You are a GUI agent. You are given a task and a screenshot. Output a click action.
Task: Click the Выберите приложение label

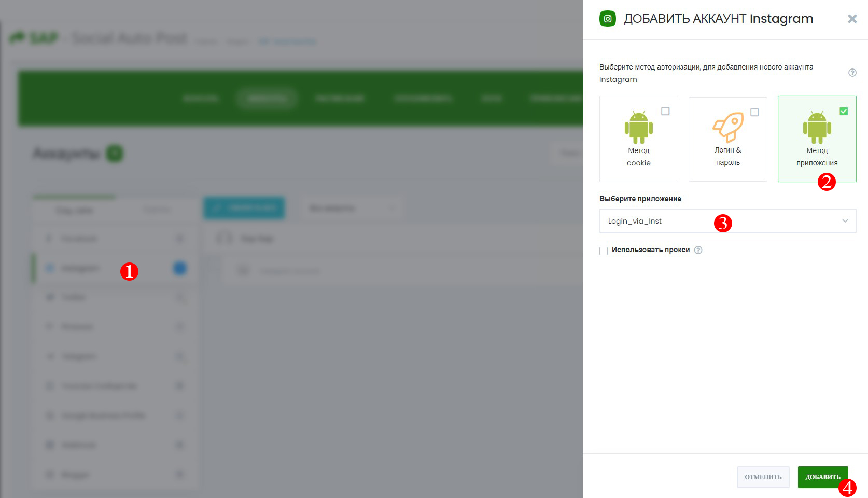point(640,199)
